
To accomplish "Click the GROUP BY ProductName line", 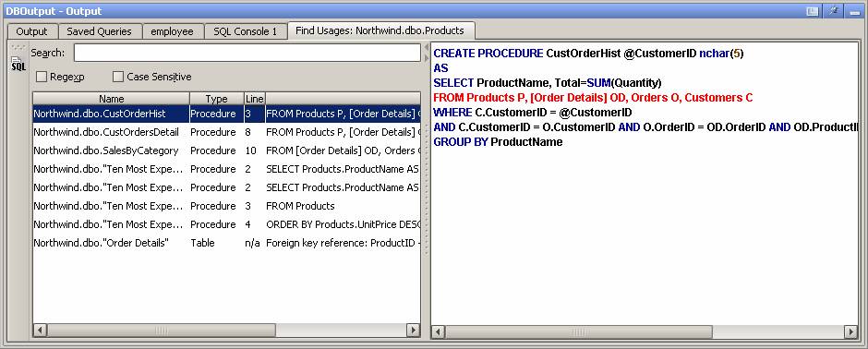I will pos(499,142).
